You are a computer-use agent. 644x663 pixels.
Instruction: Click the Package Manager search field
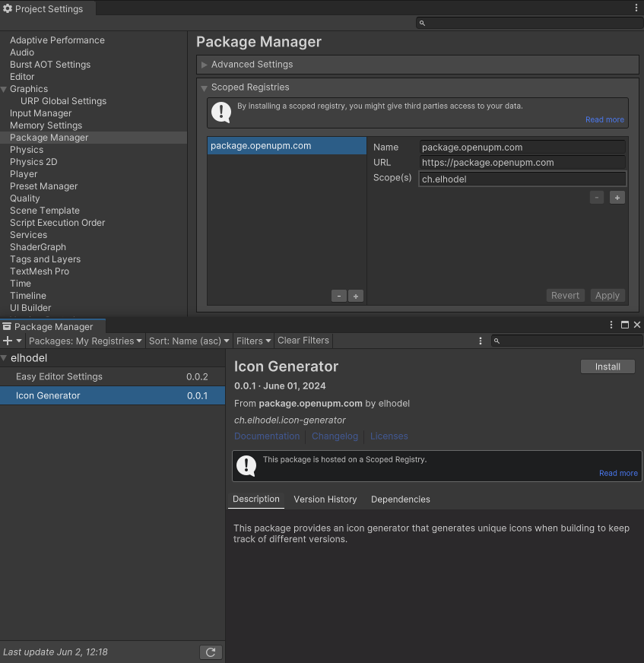(566, 341)
